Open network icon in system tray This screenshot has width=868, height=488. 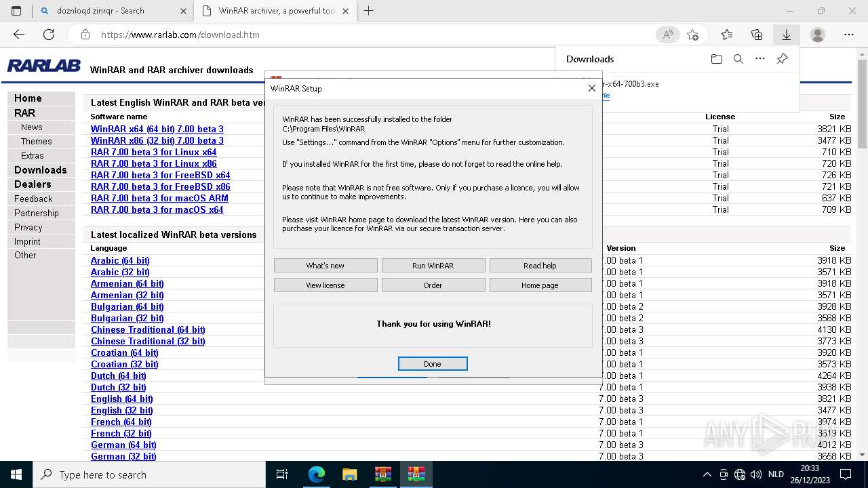(740, 474)
